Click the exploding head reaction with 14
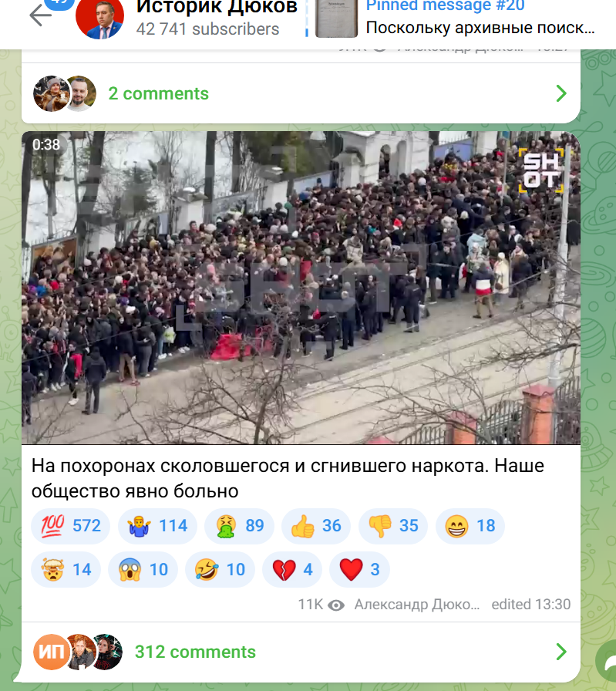616x691 pixels. tap(66, 569)
